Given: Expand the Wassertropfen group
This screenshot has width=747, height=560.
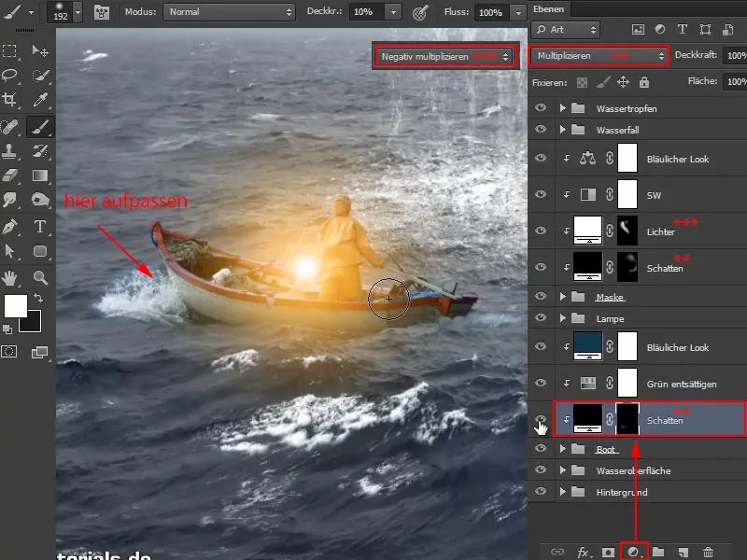Looking at the screenshot, I should coord(563,108).
